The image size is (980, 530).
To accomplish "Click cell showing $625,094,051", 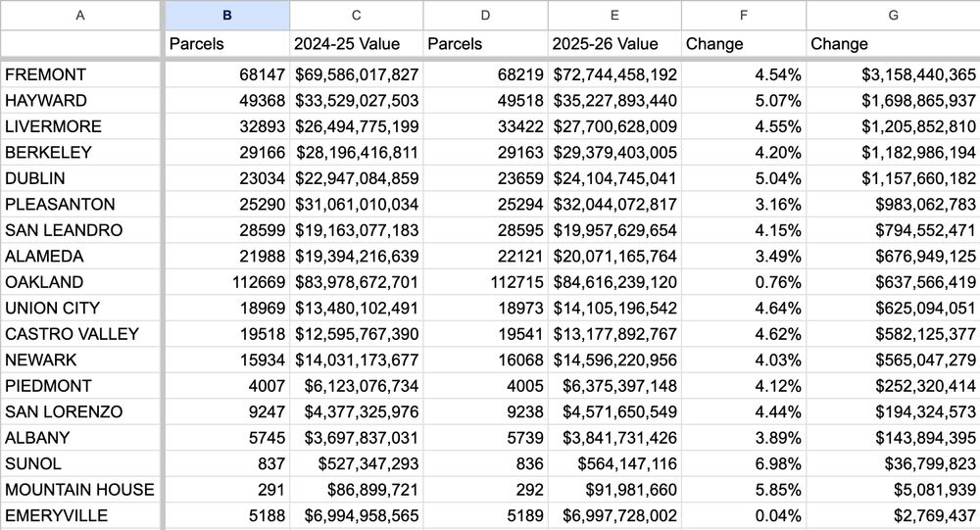I will click(893, 309).
